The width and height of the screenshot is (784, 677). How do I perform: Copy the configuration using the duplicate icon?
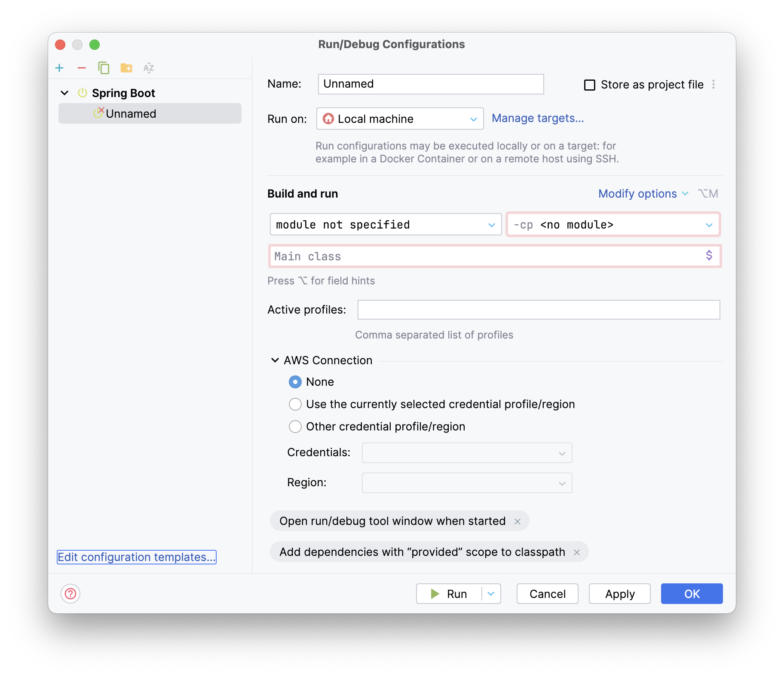[104, 68]
